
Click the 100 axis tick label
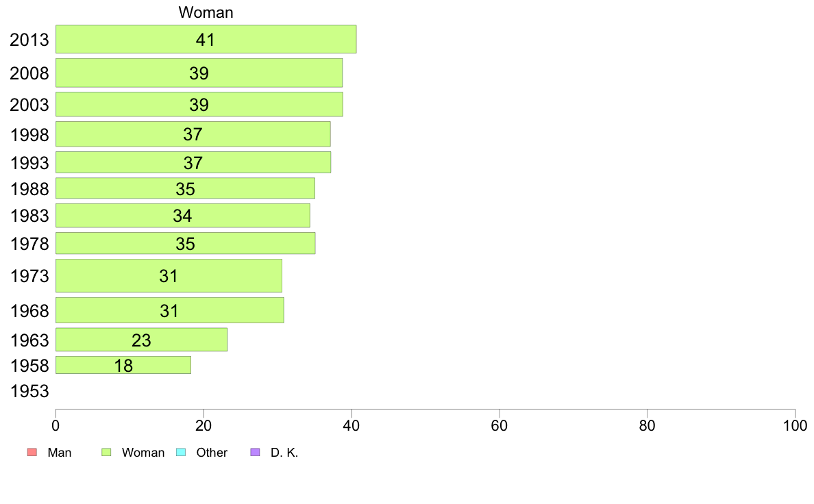tap(795, 426)
